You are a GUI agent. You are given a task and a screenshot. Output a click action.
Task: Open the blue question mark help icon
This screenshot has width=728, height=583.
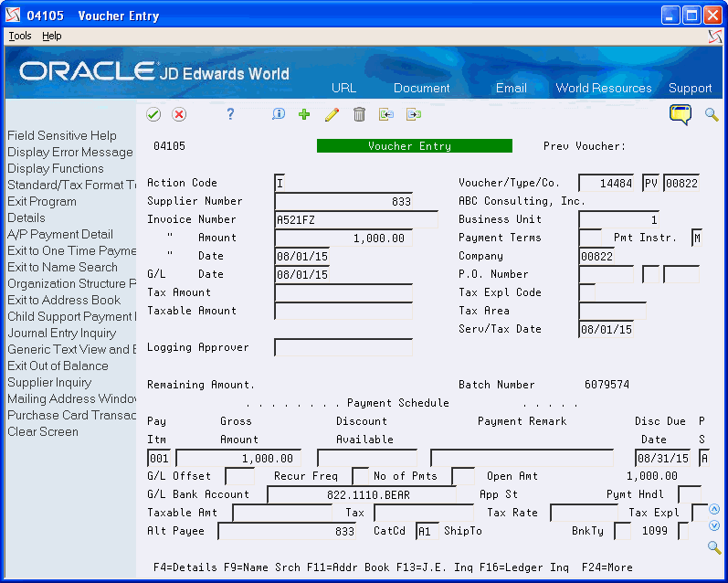click(x=230, y=114)
